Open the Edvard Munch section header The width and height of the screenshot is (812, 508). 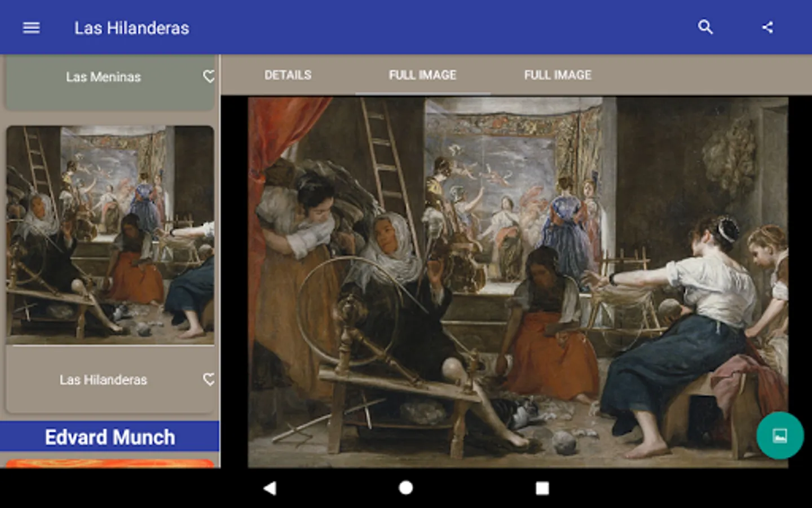tap(109, 437)
